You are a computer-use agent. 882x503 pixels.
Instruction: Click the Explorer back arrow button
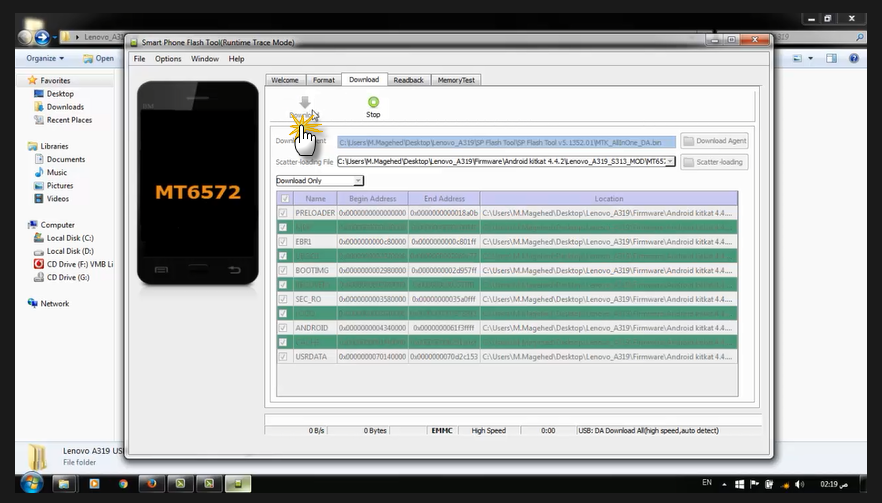(x=25, y=38)
